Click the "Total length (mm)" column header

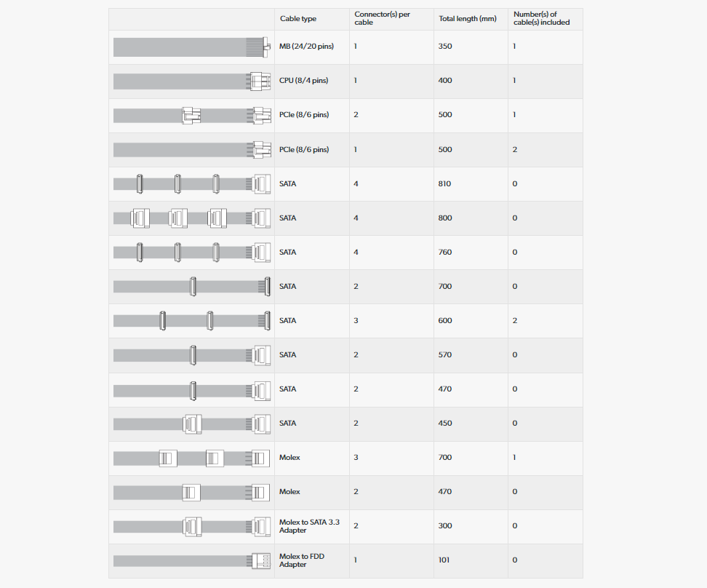(x=468, y=19)
